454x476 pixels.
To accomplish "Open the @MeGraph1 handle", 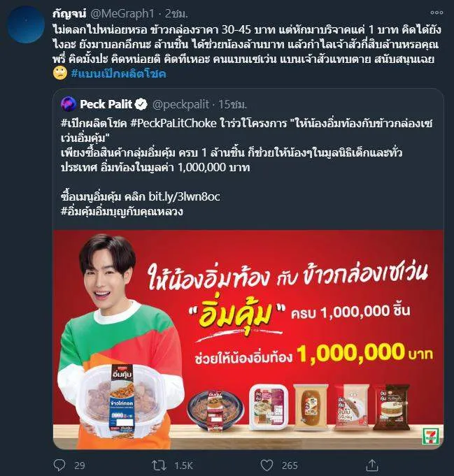I will [122, 13].
